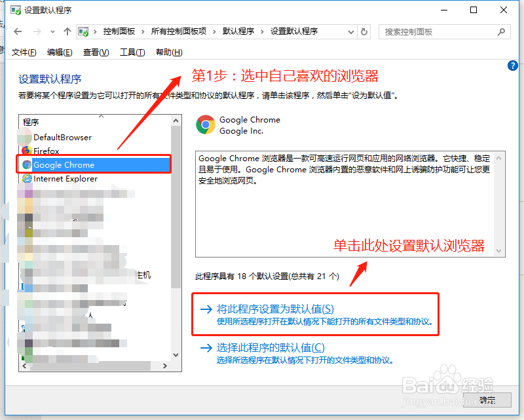Click the 设置默认程序 heading text
Viewport: 524px width, 420px height.
(x=50, y=79)
